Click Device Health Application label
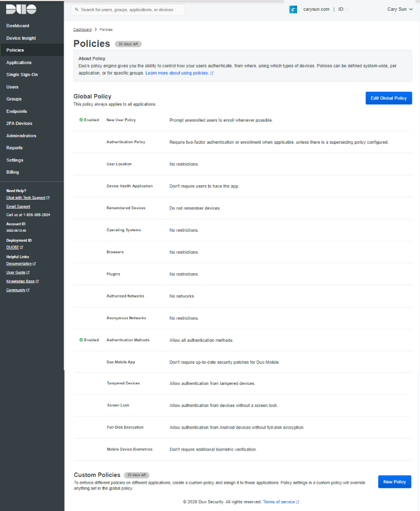This screenshot has width=420, height=511. (129, 186)
